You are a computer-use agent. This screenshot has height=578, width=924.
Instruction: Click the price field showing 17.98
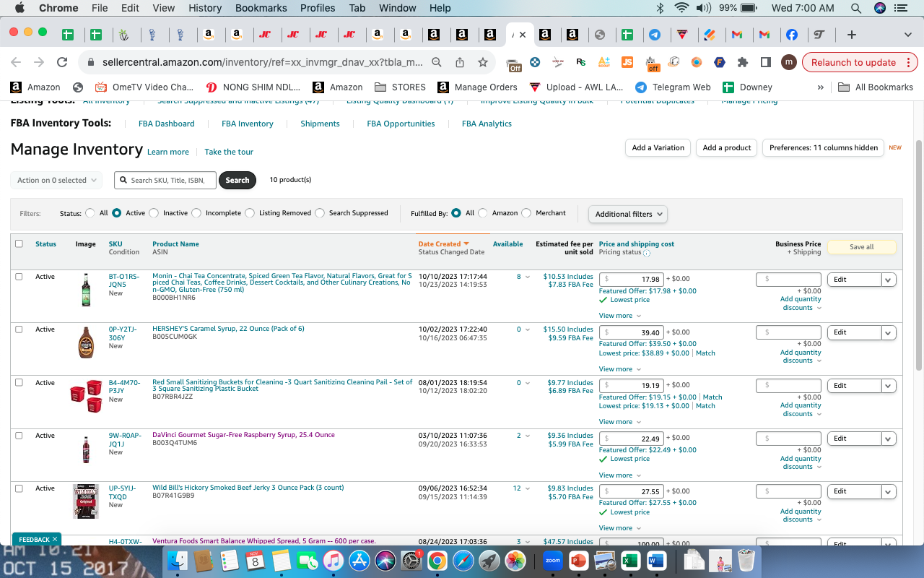click(x=632, y=280)
